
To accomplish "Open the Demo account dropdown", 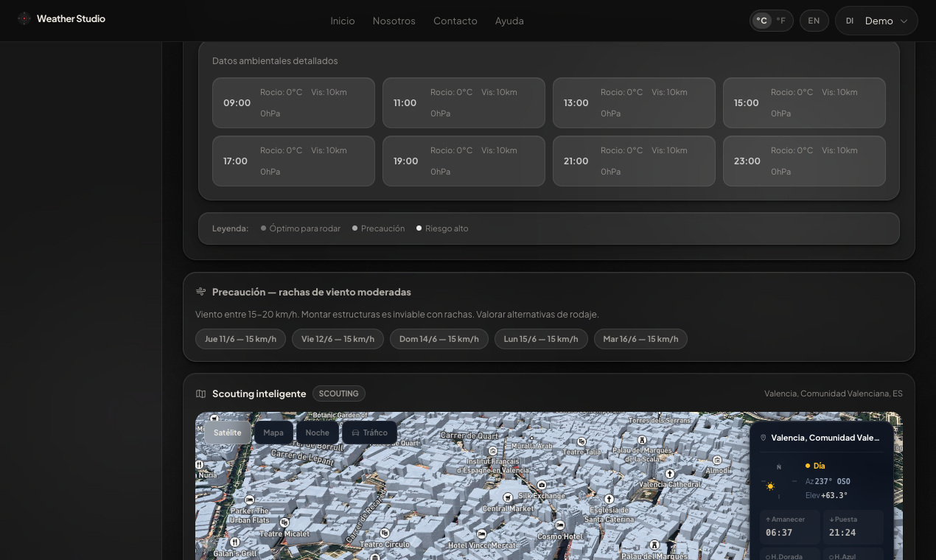I will tap(876, 21).
